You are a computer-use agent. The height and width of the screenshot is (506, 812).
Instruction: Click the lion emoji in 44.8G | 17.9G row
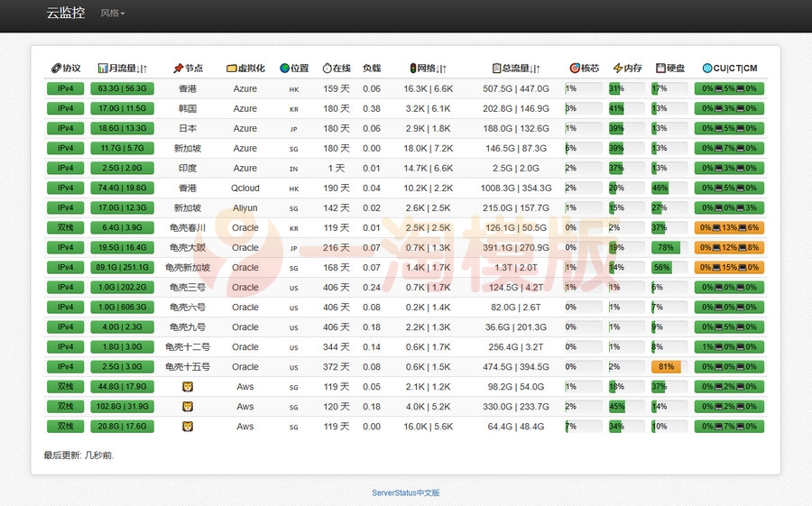click(188, 387)
